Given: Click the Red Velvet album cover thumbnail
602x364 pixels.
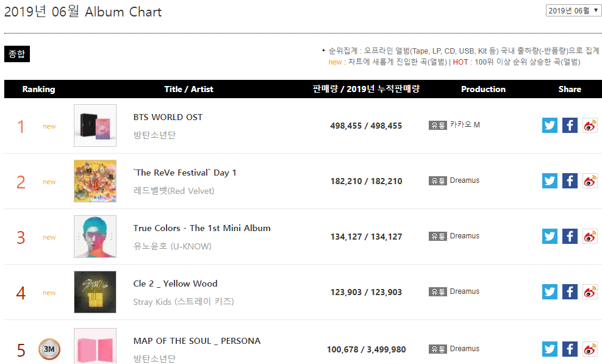Looking at the screenshot, I should (x=95, y=181).
